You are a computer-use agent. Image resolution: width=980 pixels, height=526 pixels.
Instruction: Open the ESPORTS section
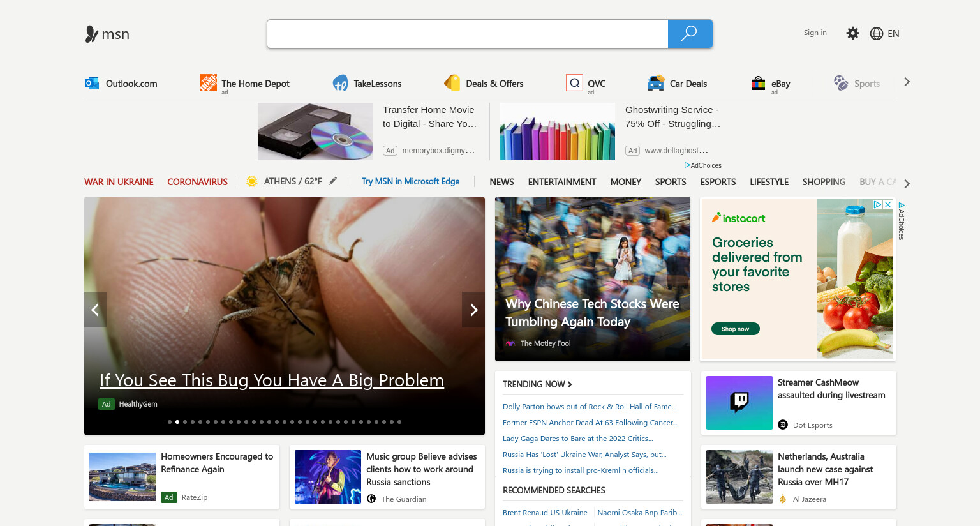(x=718, y=182)
